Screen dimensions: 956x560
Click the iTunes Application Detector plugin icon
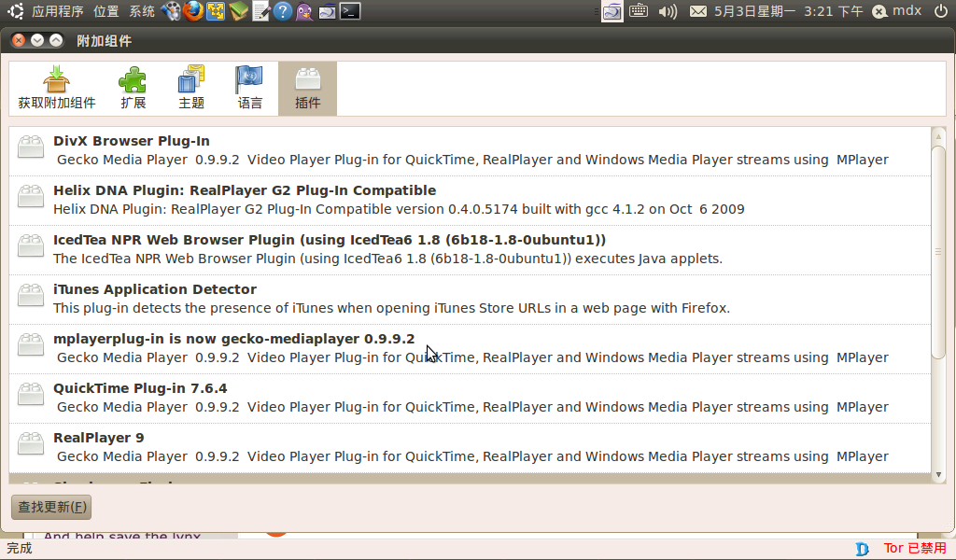click(x=31, y=295)
